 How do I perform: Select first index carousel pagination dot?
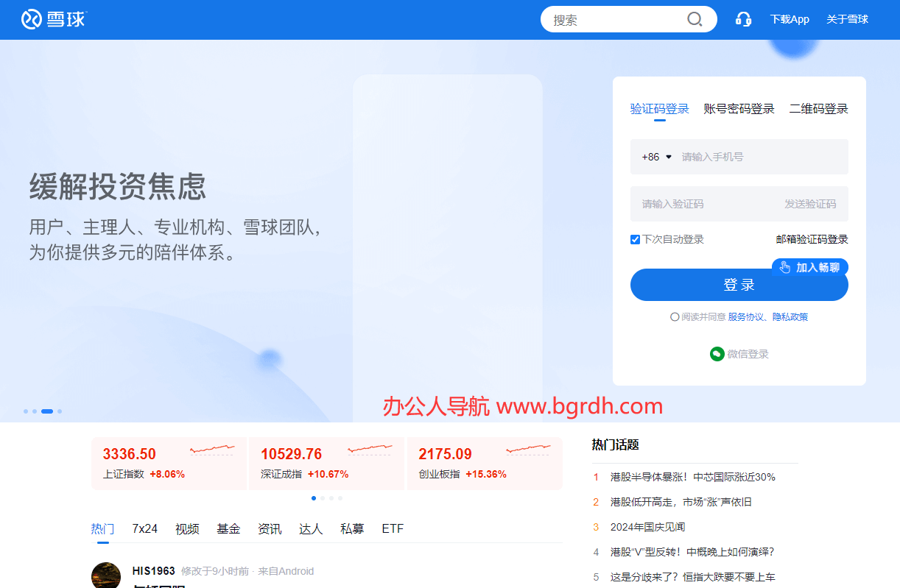[x=314, y=498]
